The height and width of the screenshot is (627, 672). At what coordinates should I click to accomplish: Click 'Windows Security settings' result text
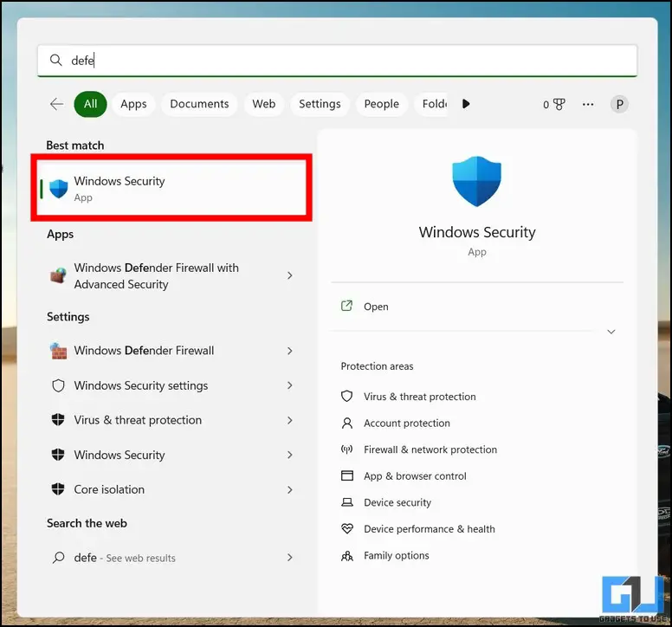(x=140, y=385)
